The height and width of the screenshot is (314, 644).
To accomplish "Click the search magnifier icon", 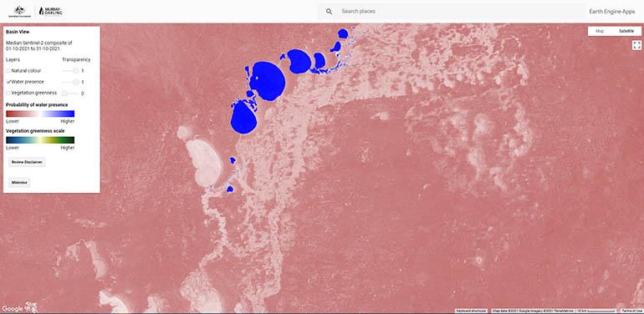I will click(329, 12).
